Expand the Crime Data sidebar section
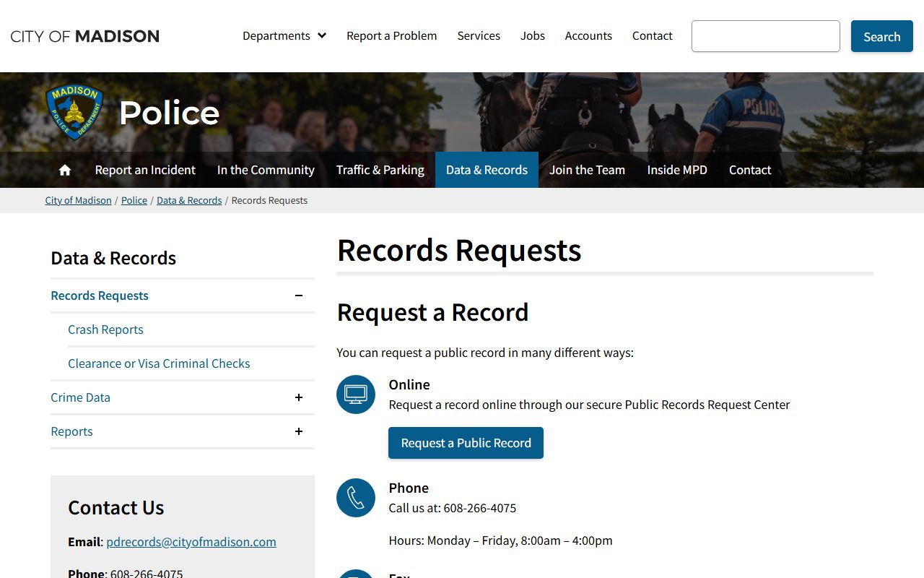This screenshot has width=924, height=578. [x=299, y=397]
